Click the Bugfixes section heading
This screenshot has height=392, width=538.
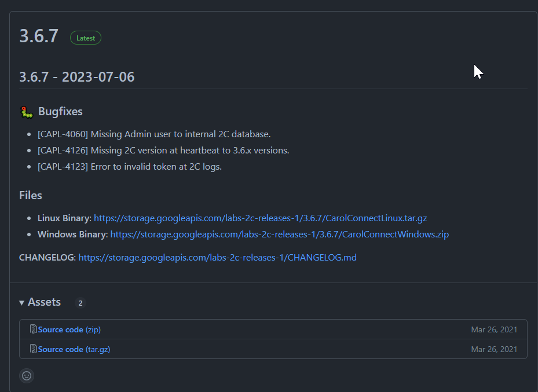[60, 112]
